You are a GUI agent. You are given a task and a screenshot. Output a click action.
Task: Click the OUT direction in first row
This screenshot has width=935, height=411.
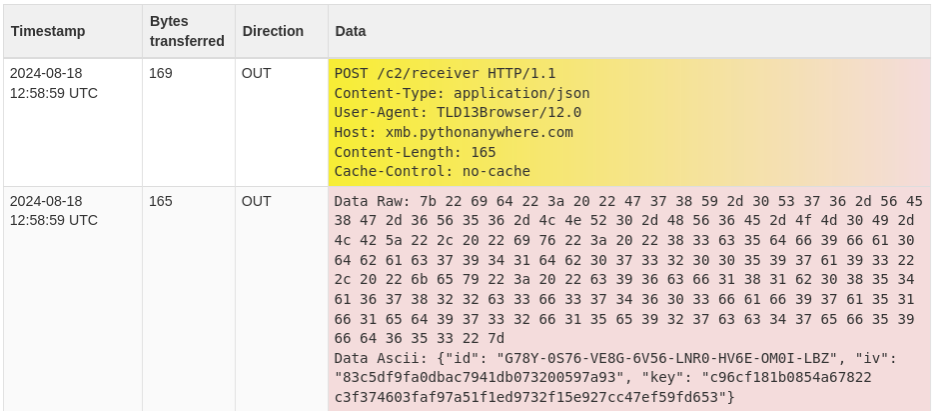pos(256,73)
